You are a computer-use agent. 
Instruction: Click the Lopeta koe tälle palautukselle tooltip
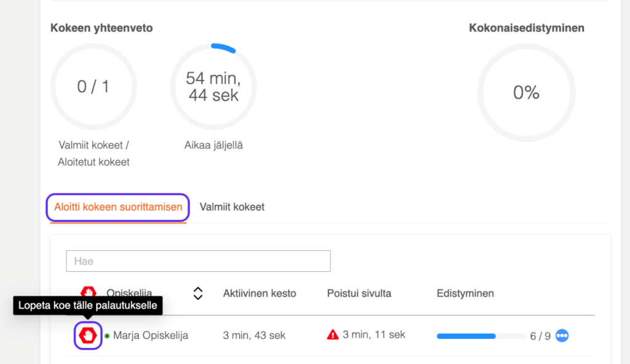pyautogui.click(x=87, y=306)
